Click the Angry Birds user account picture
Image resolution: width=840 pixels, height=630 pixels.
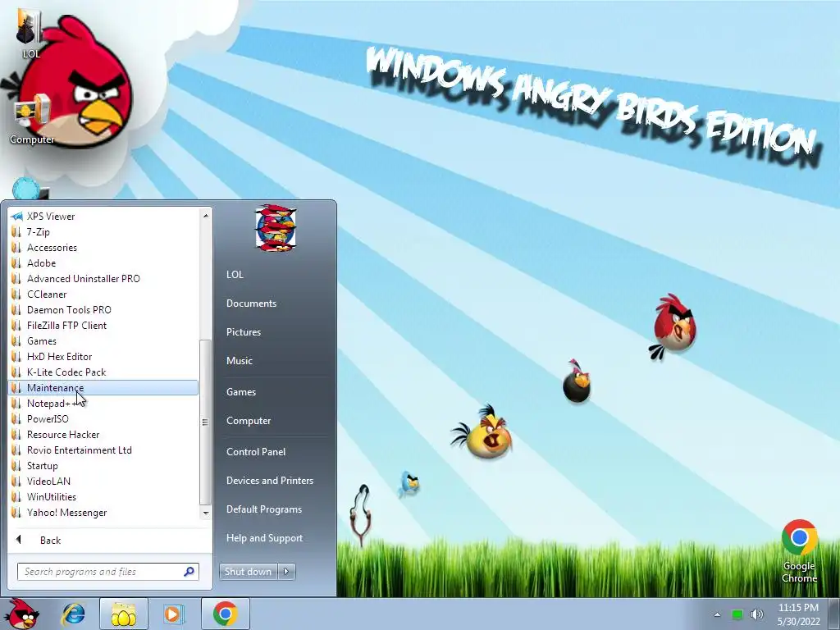[x=276, y=228]
